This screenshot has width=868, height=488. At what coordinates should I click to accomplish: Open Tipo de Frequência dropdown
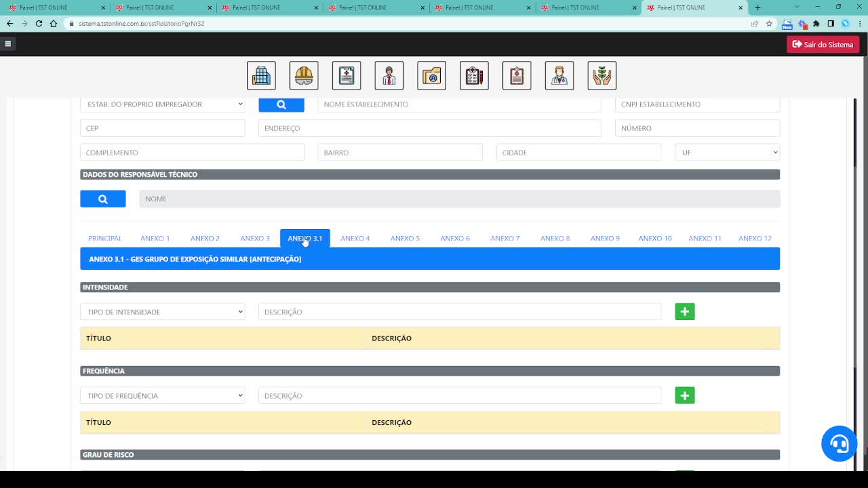coord(163,395)
